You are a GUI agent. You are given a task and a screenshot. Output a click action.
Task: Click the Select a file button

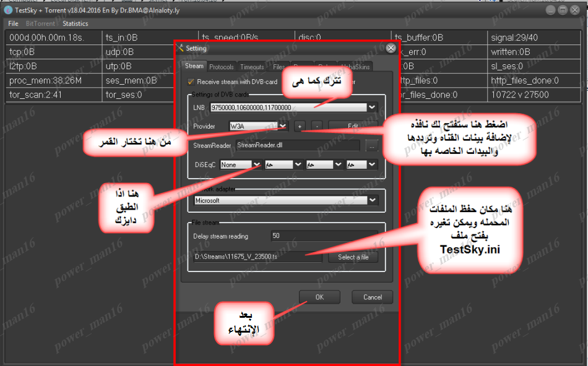point(353,257)
